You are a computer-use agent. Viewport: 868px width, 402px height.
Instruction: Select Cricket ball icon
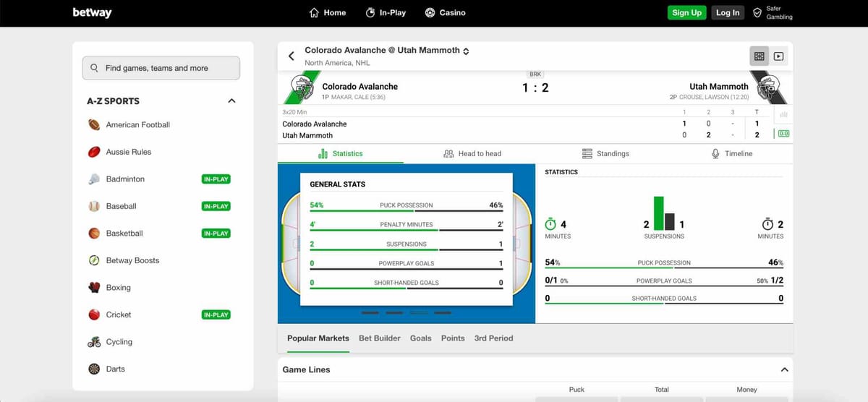tap(94, 315)
